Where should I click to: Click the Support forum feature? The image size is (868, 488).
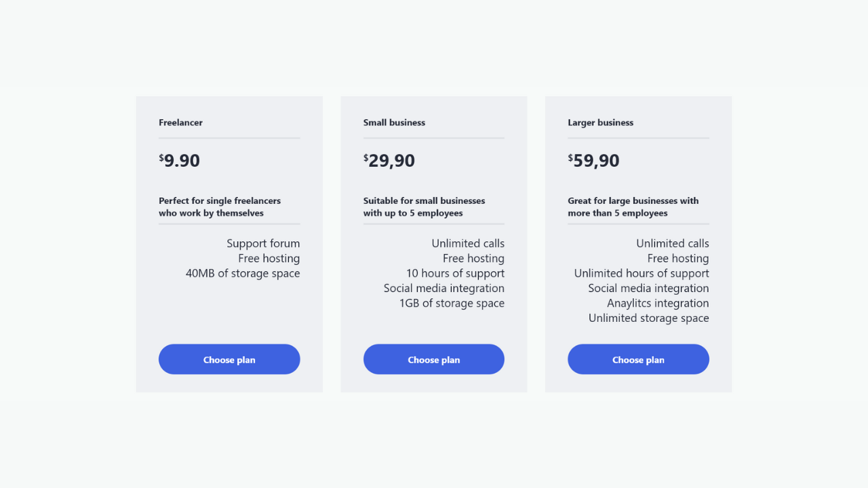tap(263, 243)
